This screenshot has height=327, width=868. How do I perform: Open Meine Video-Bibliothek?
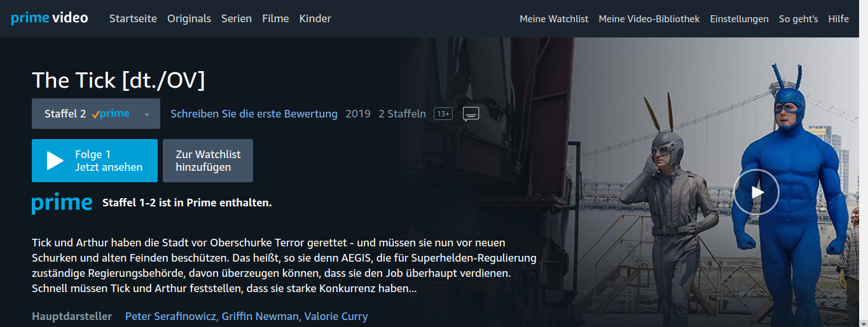coord(649,19)
